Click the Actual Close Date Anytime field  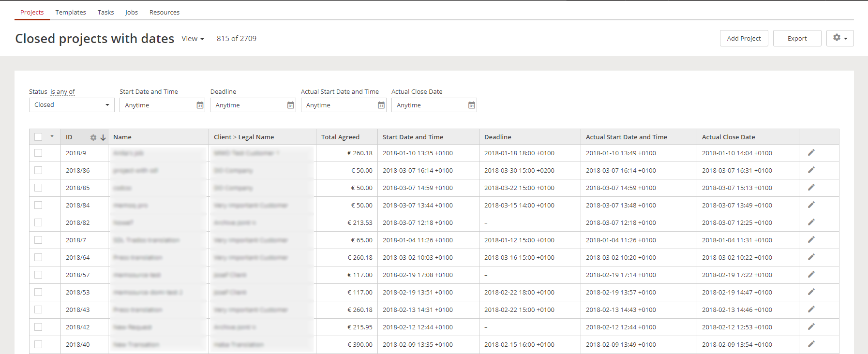tap(434, 105)
